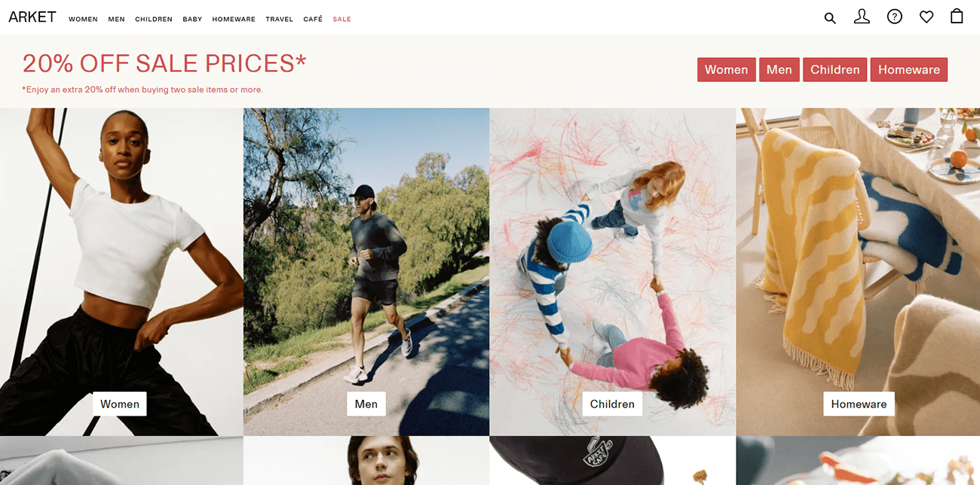Go to the Café section

[x=313, y=20]
